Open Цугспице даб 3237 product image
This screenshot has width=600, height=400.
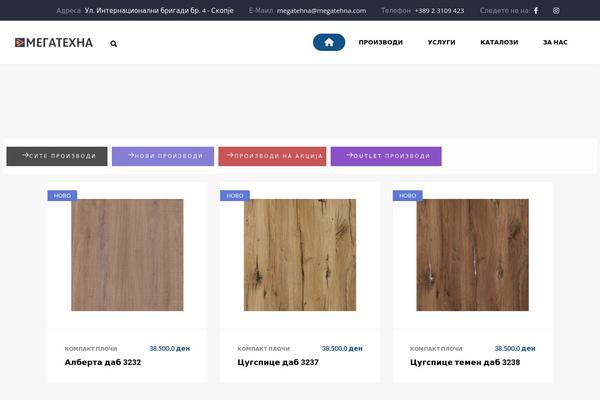[x=300, y=255]
